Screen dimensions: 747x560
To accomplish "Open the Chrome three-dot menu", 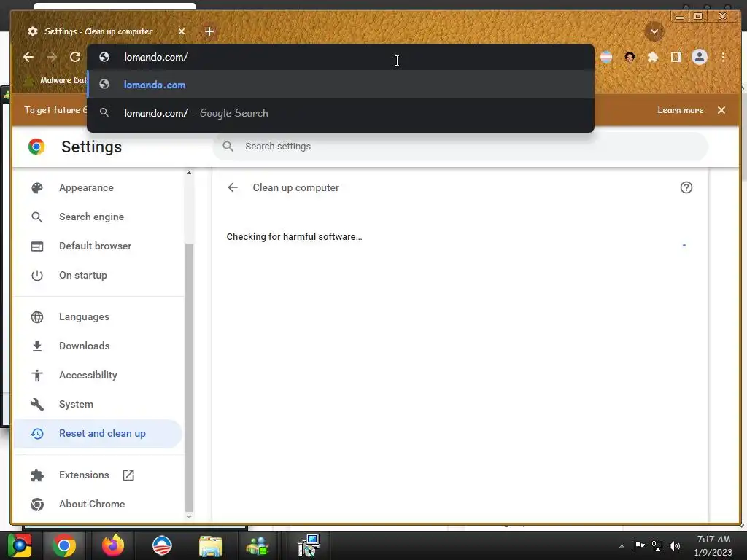I will click(723, 57).
